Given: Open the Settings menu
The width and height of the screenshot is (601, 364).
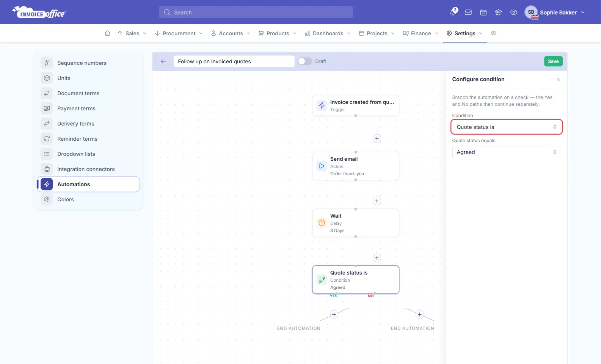Looking at the screenshot, I should (464, 33).
